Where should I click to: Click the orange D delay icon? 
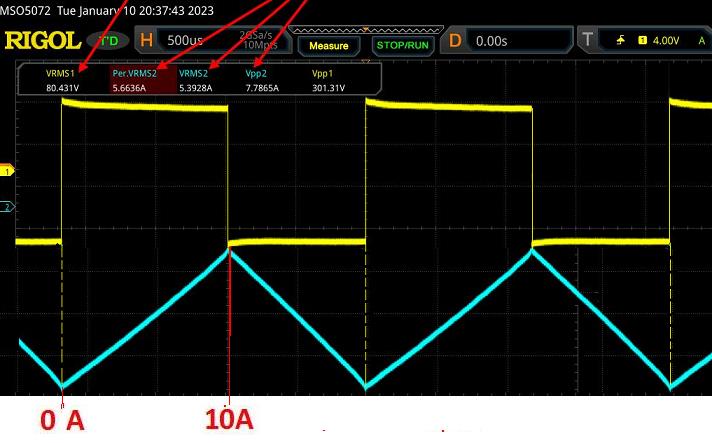click(455, 41)
